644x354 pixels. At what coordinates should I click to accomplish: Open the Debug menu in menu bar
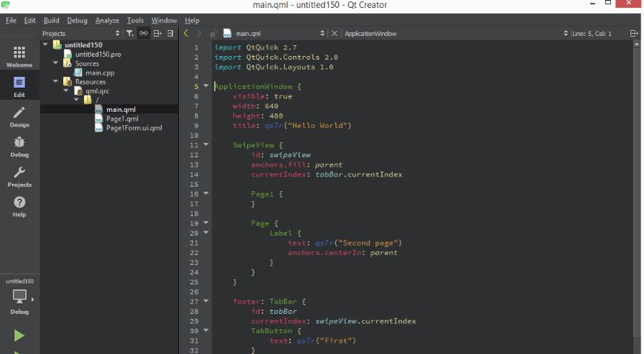point(78,20)
